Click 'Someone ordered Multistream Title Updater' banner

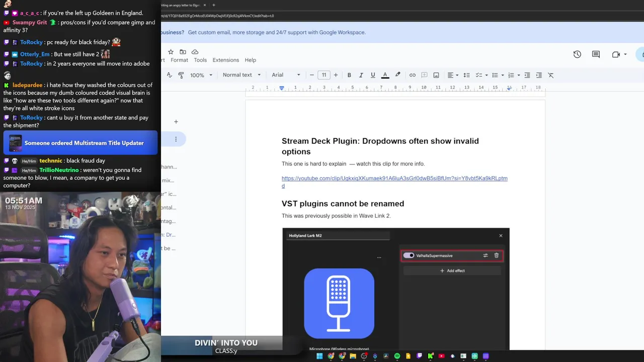pyautogui.click(x=80, y=143)
